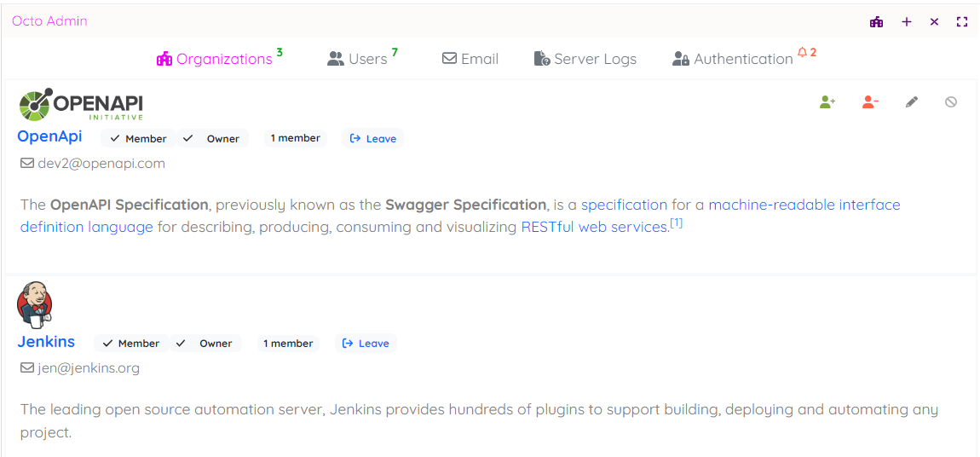Screen dimensions: 980x457
Task: Open the Users tab
Action: pyautogui.click(x=358, y=59)
